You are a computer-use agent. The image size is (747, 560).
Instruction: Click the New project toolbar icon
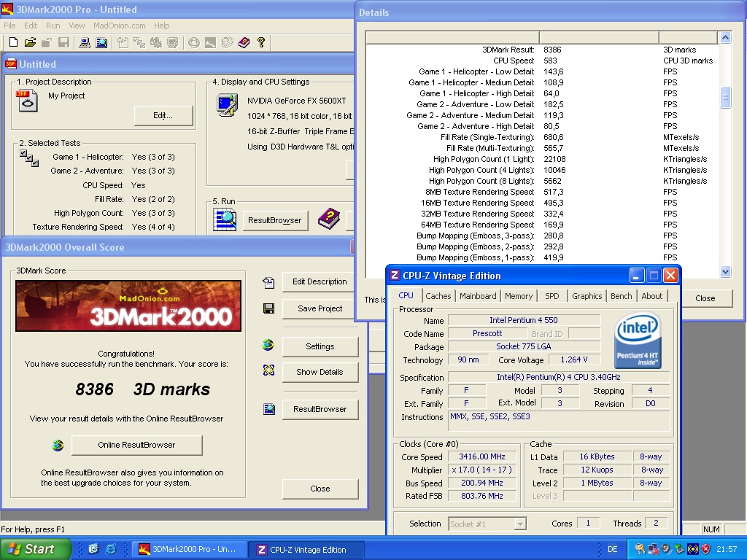(13, 42)
